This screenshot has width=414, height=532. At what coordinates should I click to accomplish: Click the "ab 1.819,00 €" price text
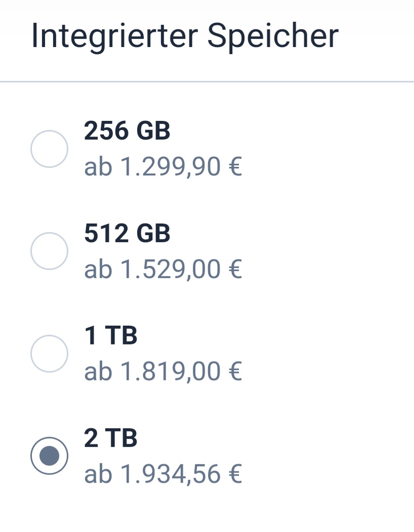click(x=163, y=371)
